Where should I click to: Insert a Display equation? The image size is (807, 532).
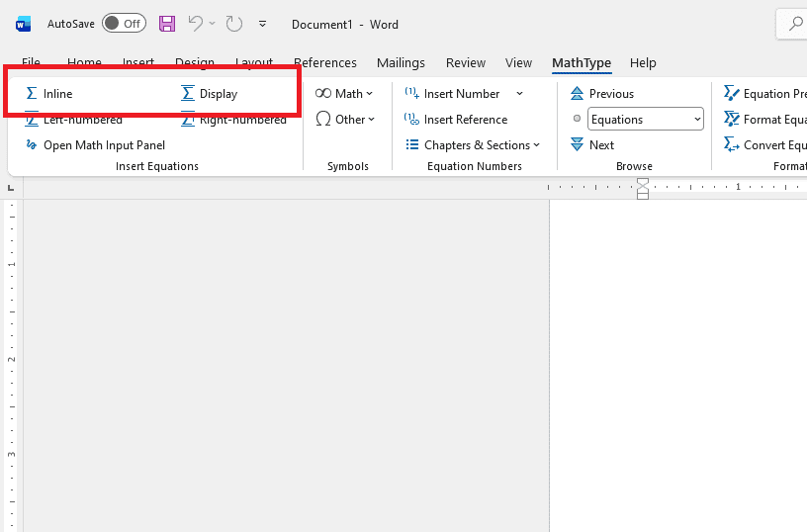(x=210, y=94)
